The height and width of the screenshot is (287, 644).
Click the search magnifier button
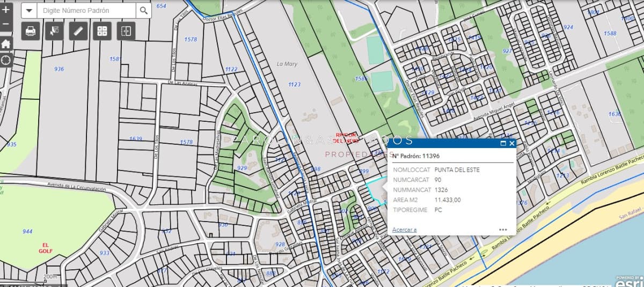point(143,10)
